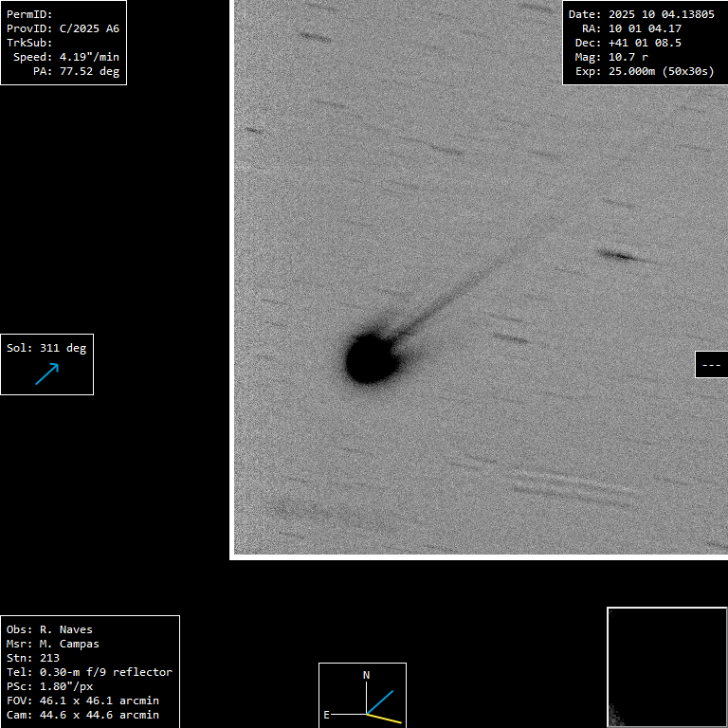Click the Speed 4.19"/min readout
Image resolution: width=728 pixels, height=728 pixels.
tap(66, 57)
